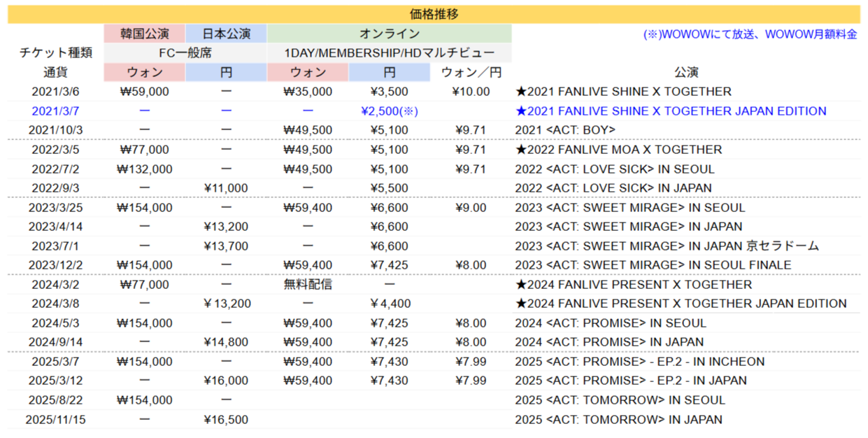Screen dimensions: 868x438
Task: Click the 無料配信 cell
Action: 308,285
